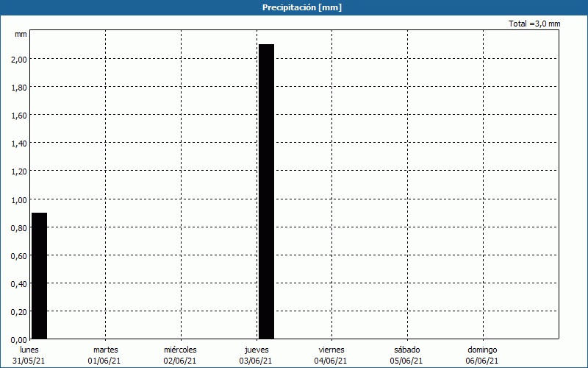The image size is (588, 368).
Task: Click the lunes day label
Action: tap(29, 350)
